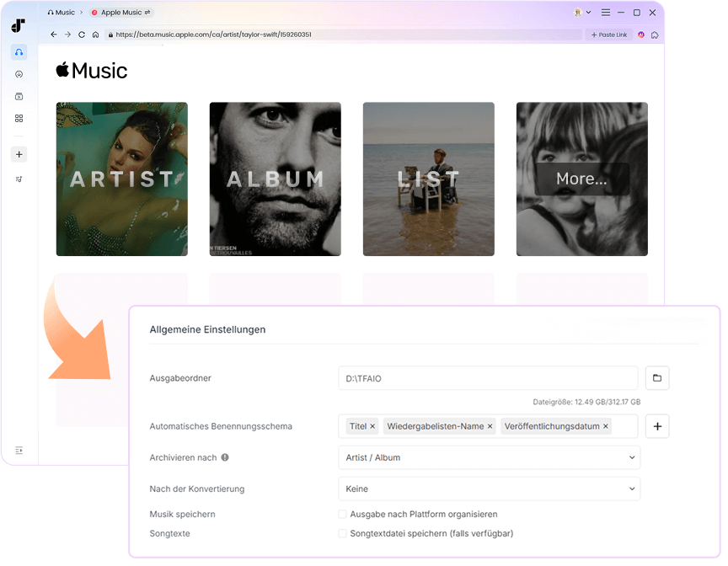
Task: Click the Ausgabeordner path input field
Action: pyautogui.click(x=489, y=378)
